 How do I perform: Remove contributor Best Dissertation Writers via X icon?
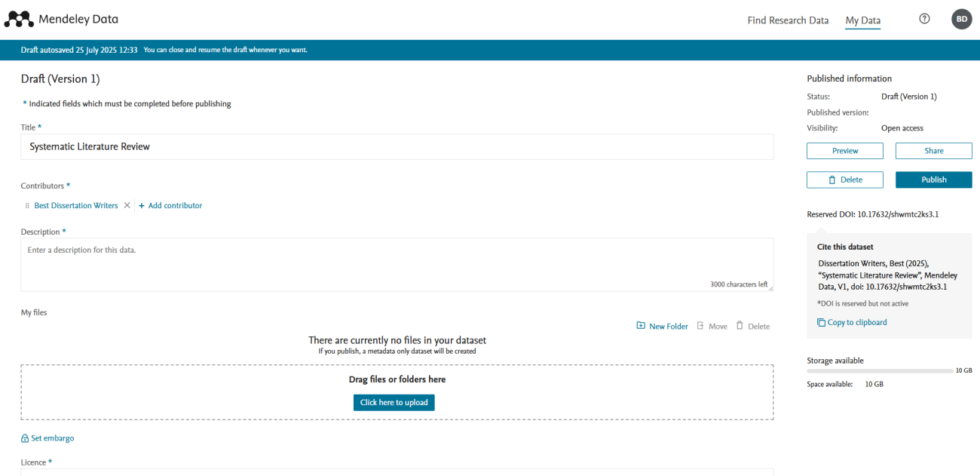point(127,204)
